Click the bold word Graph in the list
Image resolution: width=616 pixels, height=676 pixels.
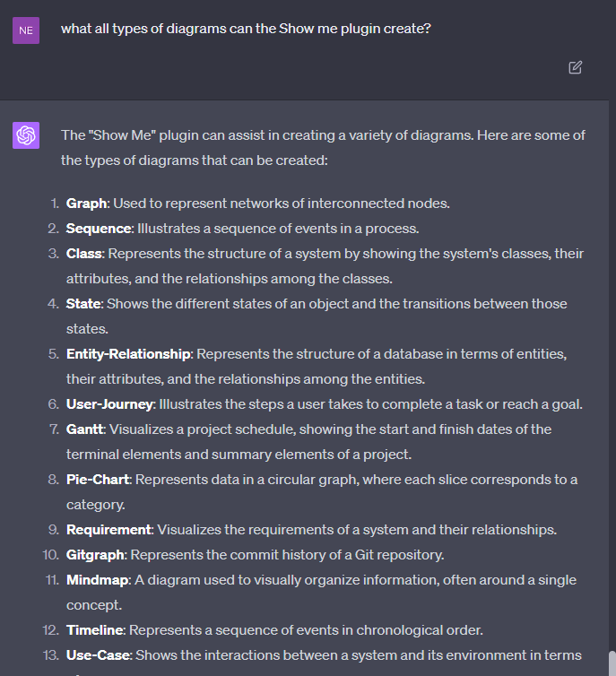86,204
